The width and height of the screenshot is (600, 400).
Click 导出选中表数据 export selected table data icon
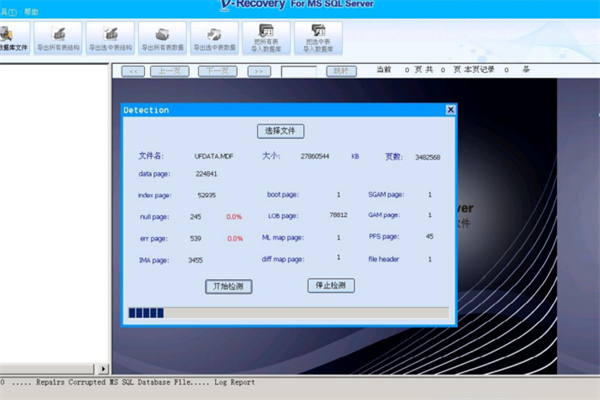tap(214, 38)
